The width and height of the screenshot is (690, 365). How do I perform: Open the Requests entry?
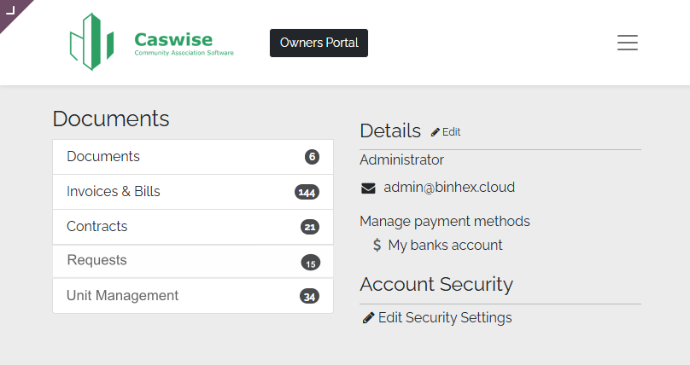[x=193, y=261]
